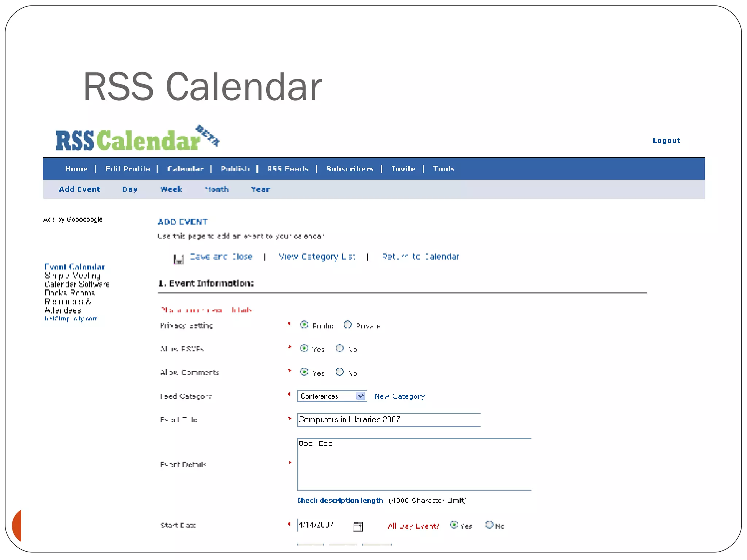
Task: Open the Subscribers menu item
Action: [350, 168]
